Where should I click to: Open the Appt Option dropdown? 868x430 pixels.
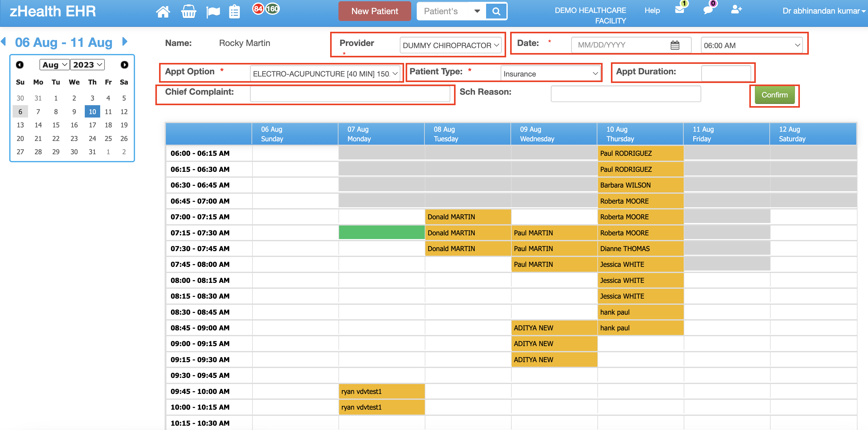click(325, 73)
